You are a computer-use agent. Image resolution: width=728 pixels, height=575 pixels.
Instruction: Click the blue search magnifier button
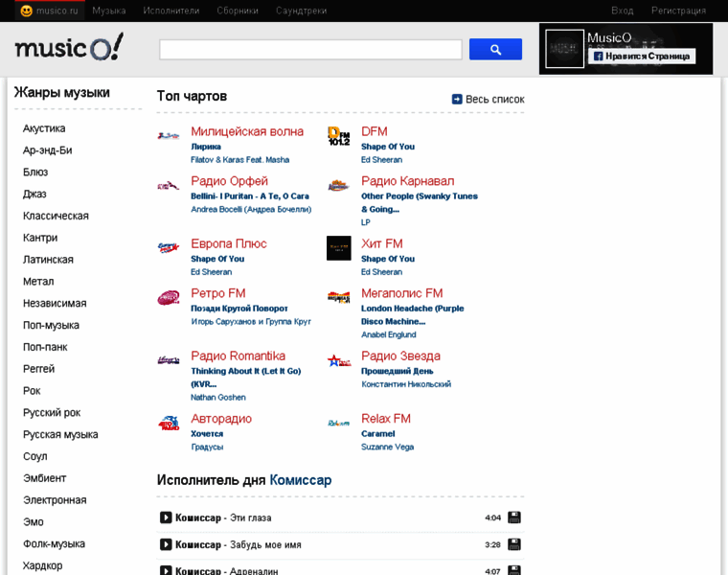click(495, 49)
